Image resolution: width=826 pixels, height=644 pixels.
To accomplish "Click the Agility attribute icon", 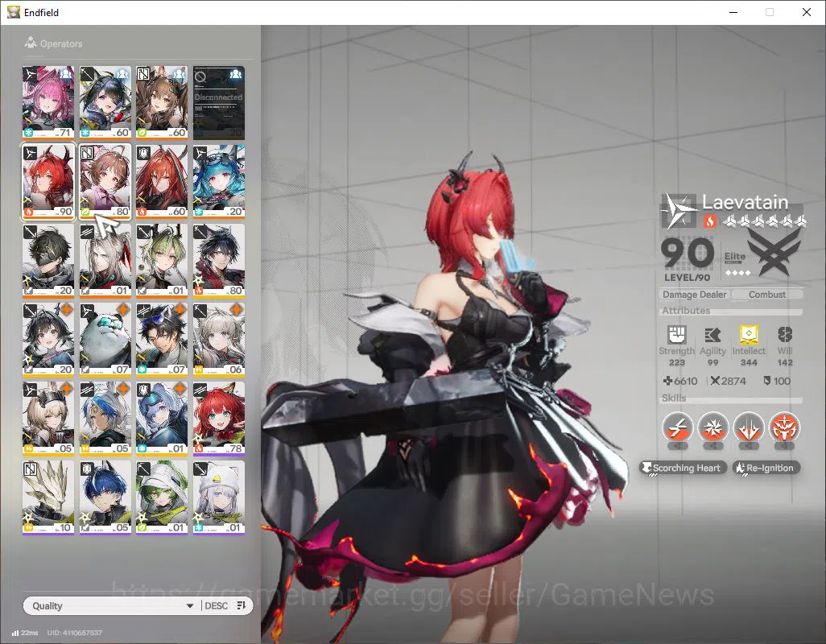I will (712, 334).
